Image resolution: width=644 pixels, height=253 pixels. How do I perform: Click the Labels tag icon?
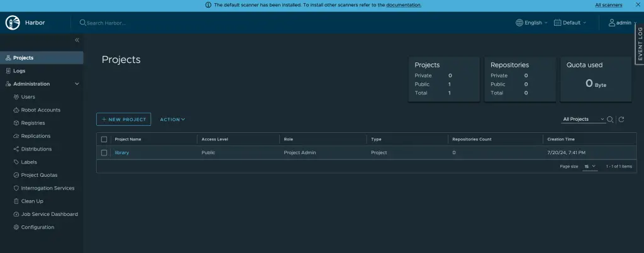(x=16, y=162)
